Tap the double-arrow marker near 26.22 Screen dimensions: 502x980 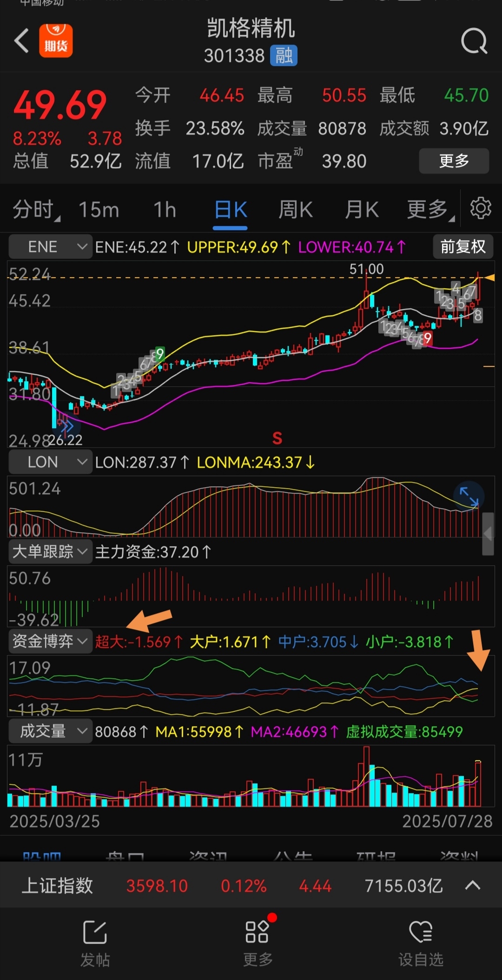[x=67, y=426]
